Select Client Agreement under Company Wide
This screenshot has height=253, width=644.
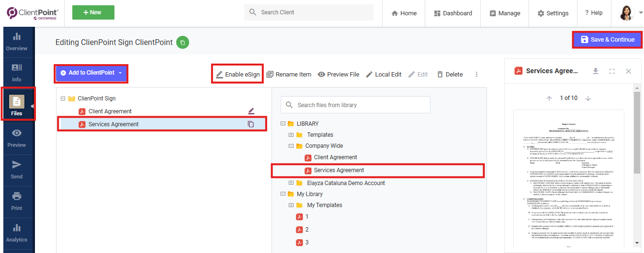[336, 157]
